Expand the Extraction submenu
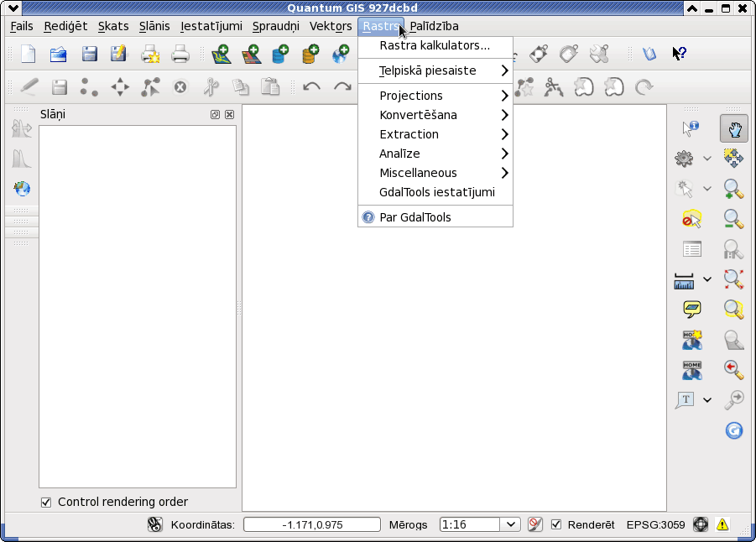756x542 pixels. click(x=435, y=134)
